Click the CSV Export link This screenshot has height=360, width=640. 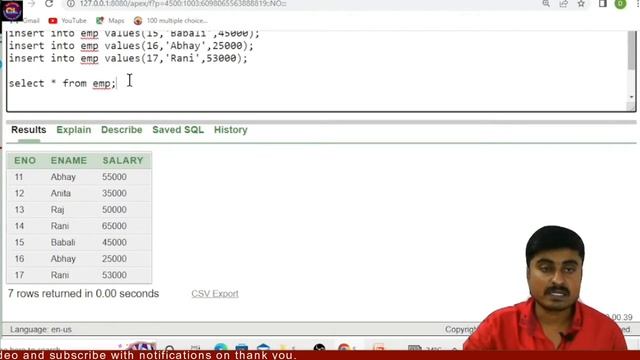click(215, 293)
